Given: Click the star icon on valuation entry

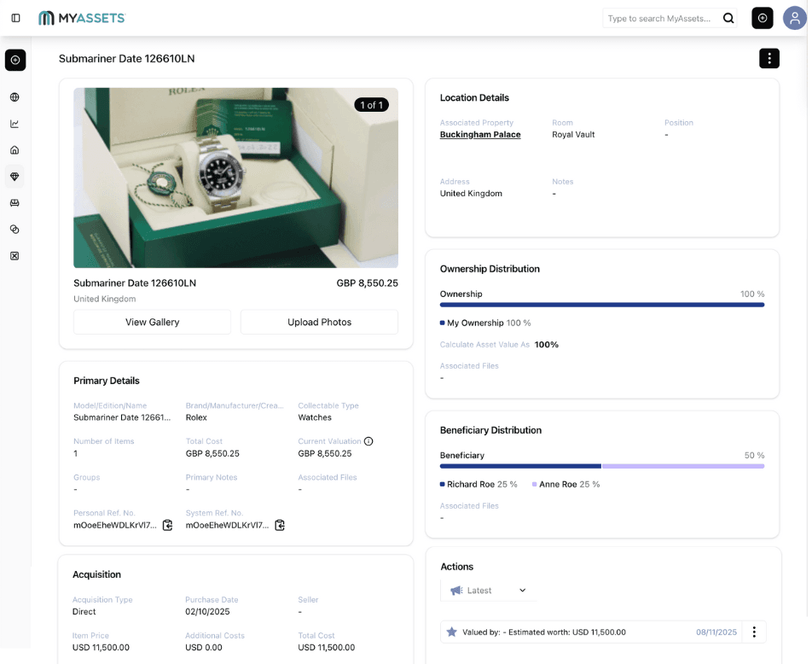Looking at the screenshot, I should pos(451,632).
